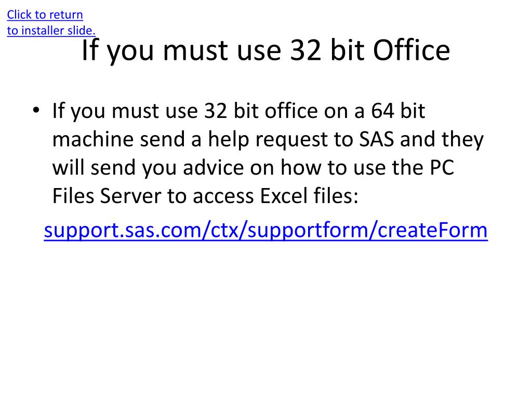This screenshot has height=399, width=532.
Task: Click the "createForm" portion of the support URL
Action: (433, 230)
